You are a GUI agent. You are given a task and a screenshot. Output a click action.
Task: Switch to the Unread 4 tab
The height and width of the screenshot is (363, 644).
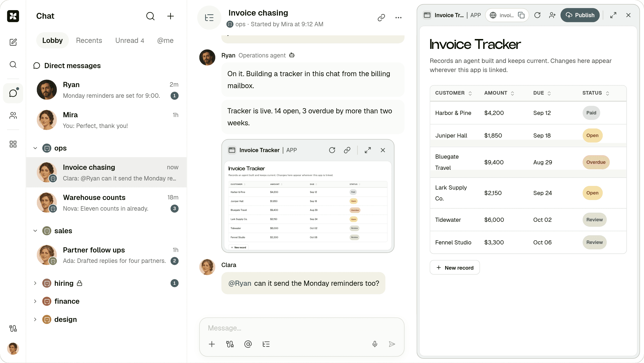(x=130, y=41)
